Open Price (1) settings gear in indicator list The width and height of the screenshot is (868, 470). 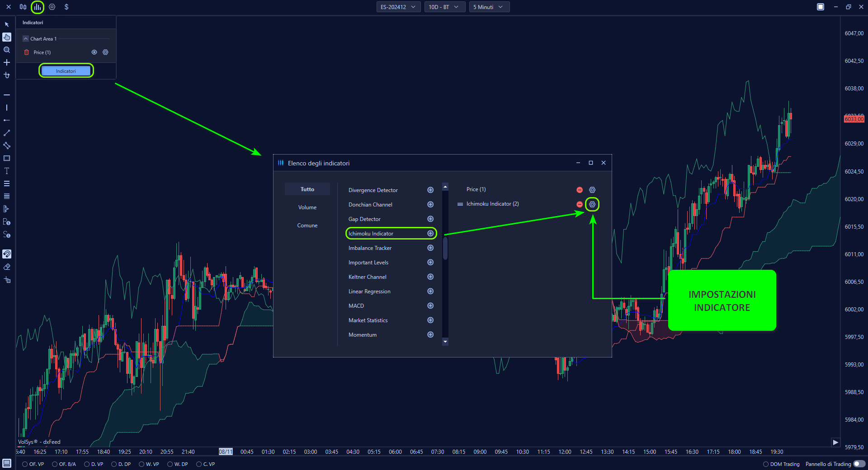point(592,190)
